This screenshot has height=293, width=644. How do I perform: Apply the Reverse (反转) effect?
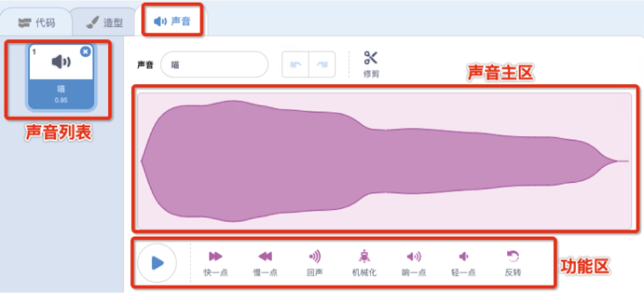tap(512, 256)
